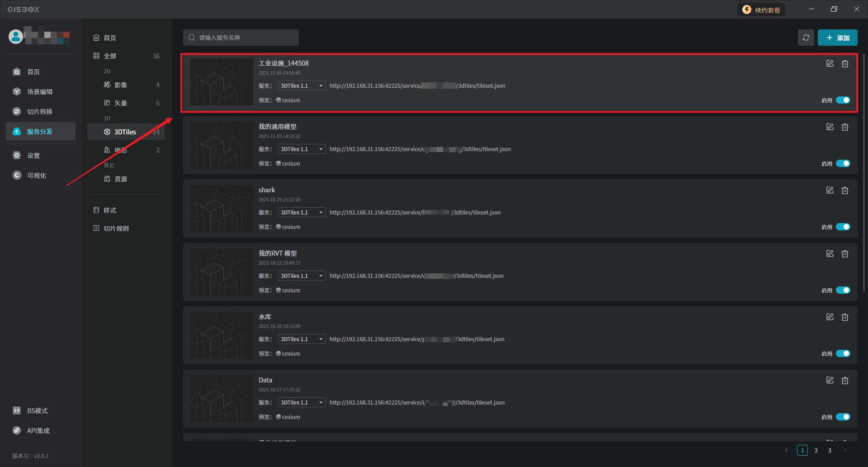
Task: Open 3DTiles version dropdown for 我的通用模型
Action: [x=302, y=149]
